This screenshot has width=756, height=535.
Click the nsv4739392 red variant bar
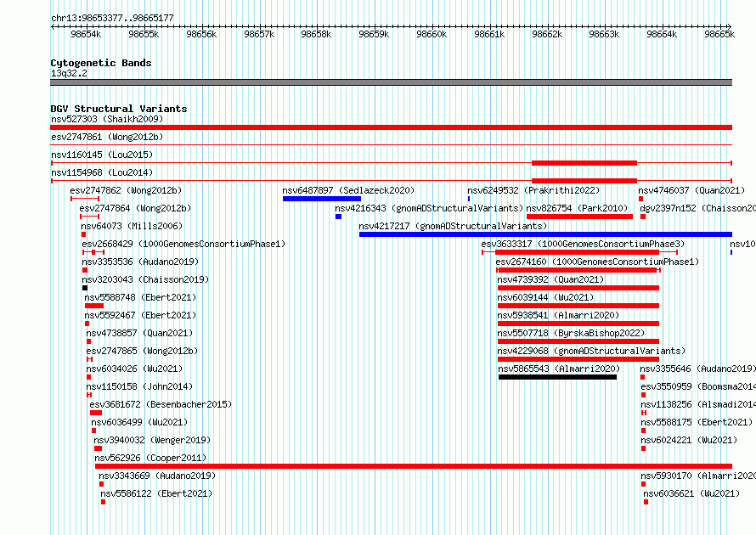(578, 288)
